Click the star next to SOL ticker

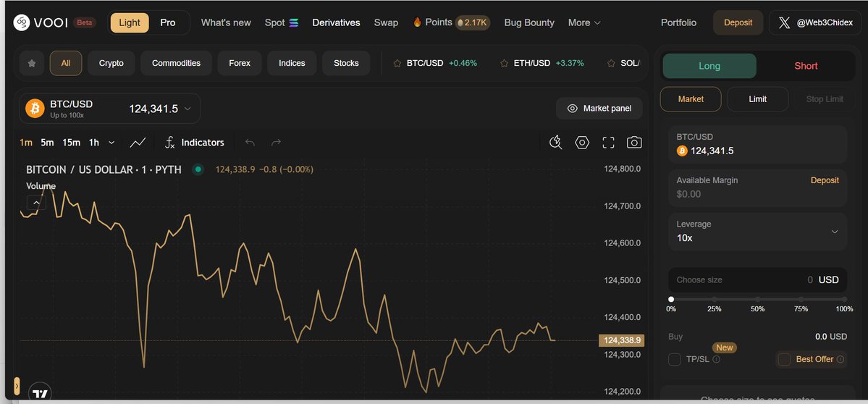[611, 64]
